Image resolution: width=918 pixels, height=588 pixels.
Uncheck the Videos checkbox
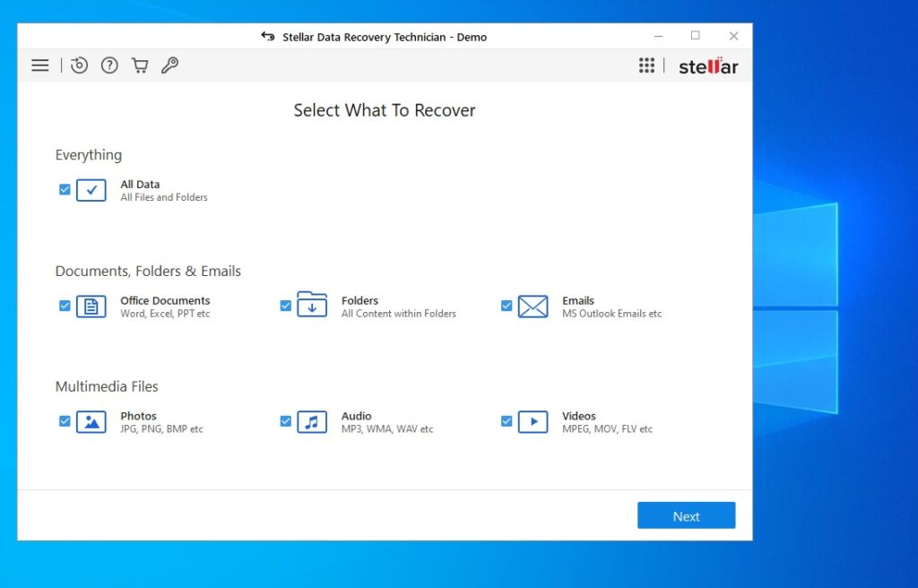tap(507, 421)
